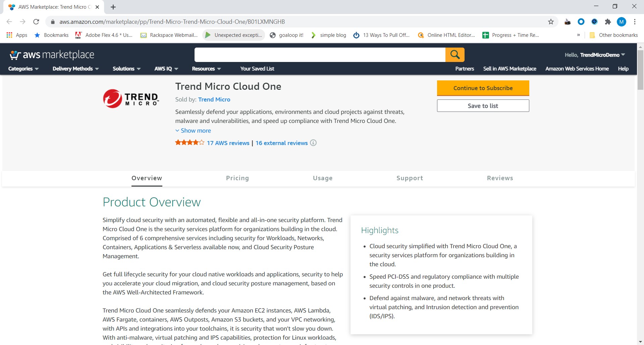Bookmark this page with star icon
Screen dimensions: 644x345
(x=551, y=22)
